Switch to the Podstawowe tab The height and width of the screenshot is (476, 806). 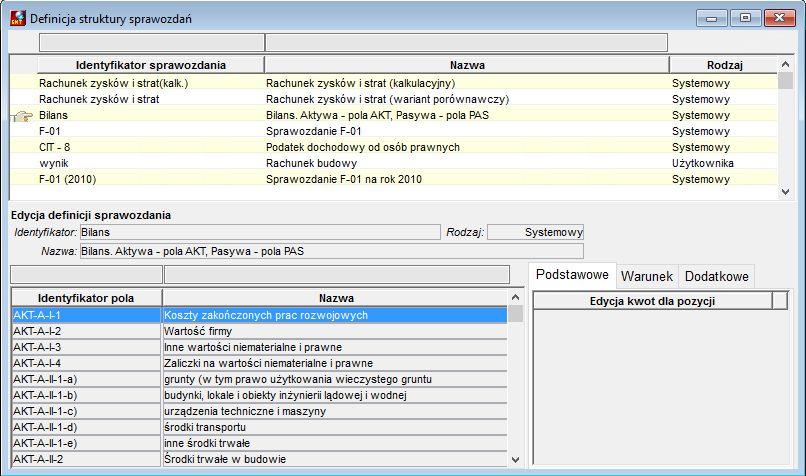(572, 274)
